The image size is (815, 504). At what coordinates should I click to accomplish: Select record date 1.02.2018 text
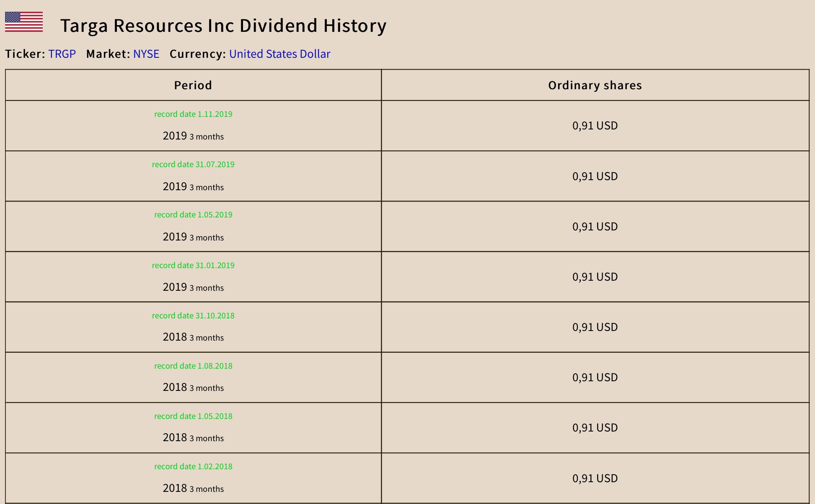[x=193, y=467]
